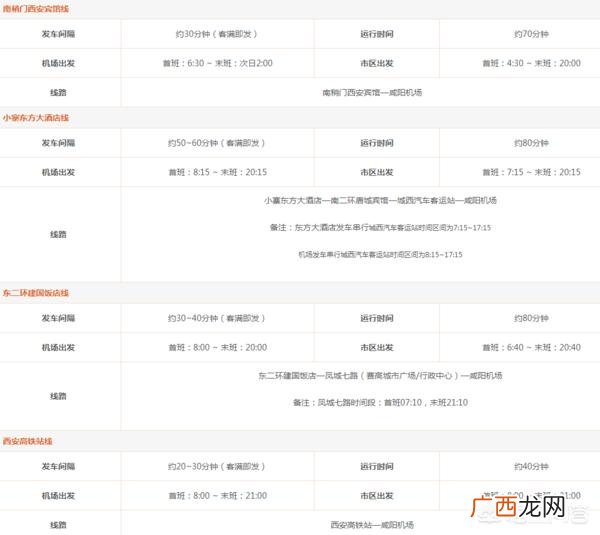Click '机场出发' label in 西安高铁站线 section
Viewport: 600px width, 535px height.
[x=58, y=496]
